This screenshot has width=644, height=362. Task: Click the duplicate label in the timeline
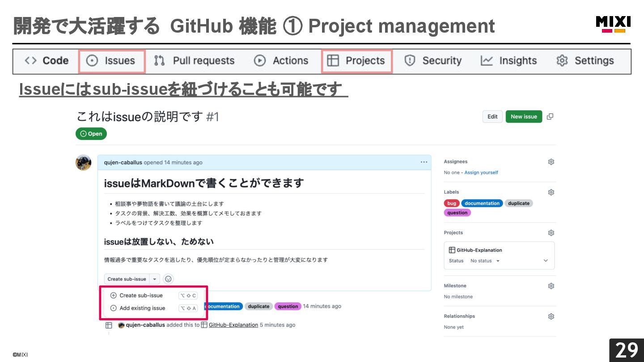(258, 307)
